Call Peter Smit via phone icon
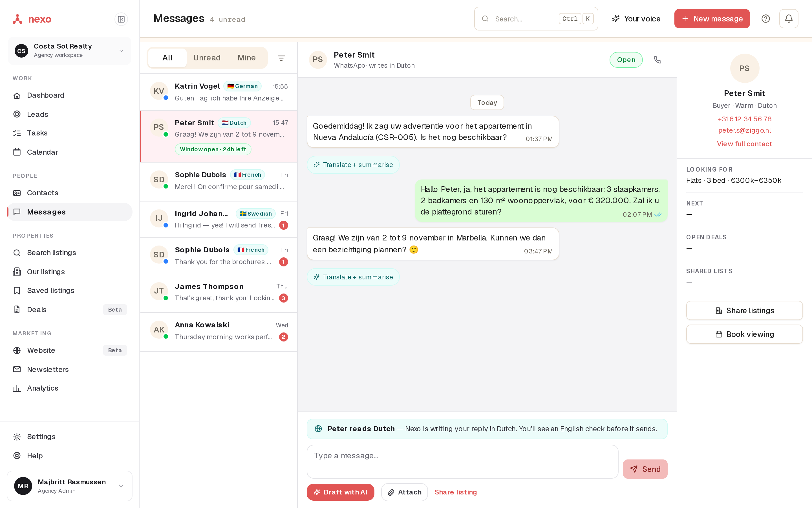The height and width of the screenshot is (508, 812). 657,60
